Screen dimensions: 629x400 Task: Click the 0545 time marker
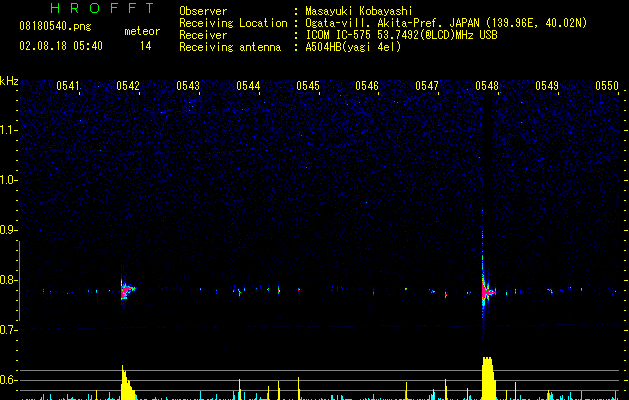coord(308,86)
